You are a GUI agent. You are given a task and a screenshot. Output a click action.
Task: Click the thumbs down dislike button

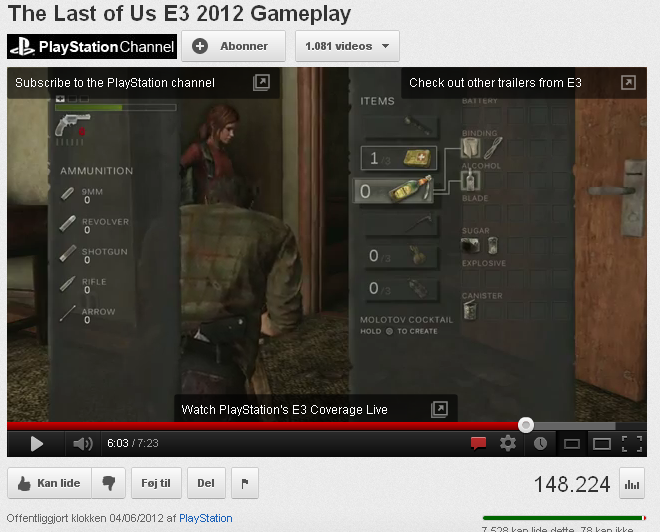pos(109,483)
